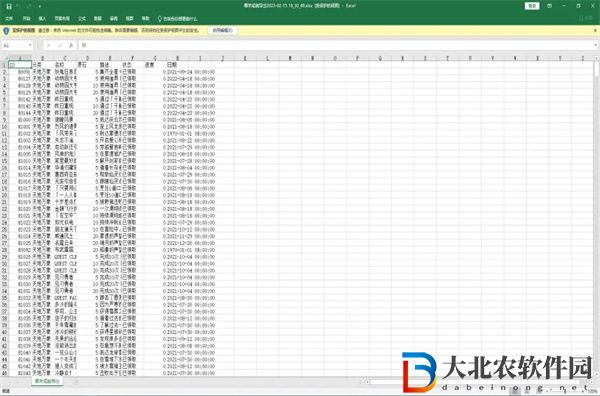600x396 pixels.
Task: Select column A header
Action: pyautogui.click(x=20, y=58)
